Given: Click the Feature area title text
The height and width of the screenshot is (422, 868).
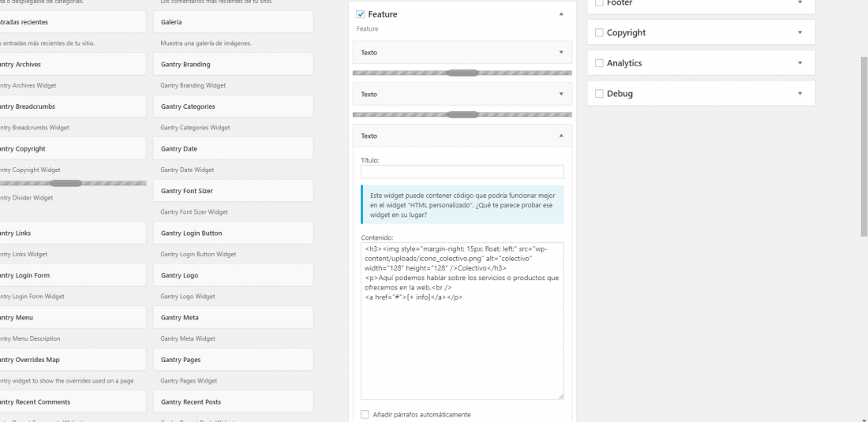Looking at the screenshot, I should tap(383, 14).
